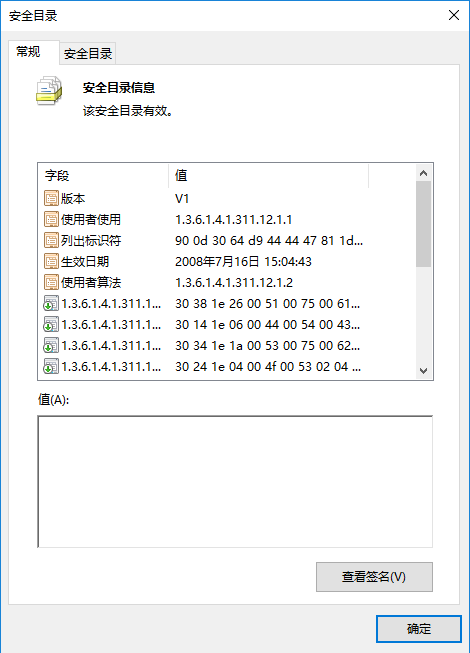Screen dimensions: 470x653
Task: Select the 列出标识符 row icon
Action: pyautogui.click(x=51, y=240)
